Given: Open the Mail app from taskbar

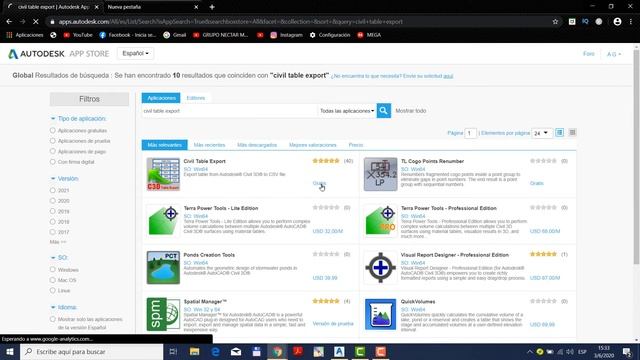Looking at the screenshot, I should (x=236, y=351).
